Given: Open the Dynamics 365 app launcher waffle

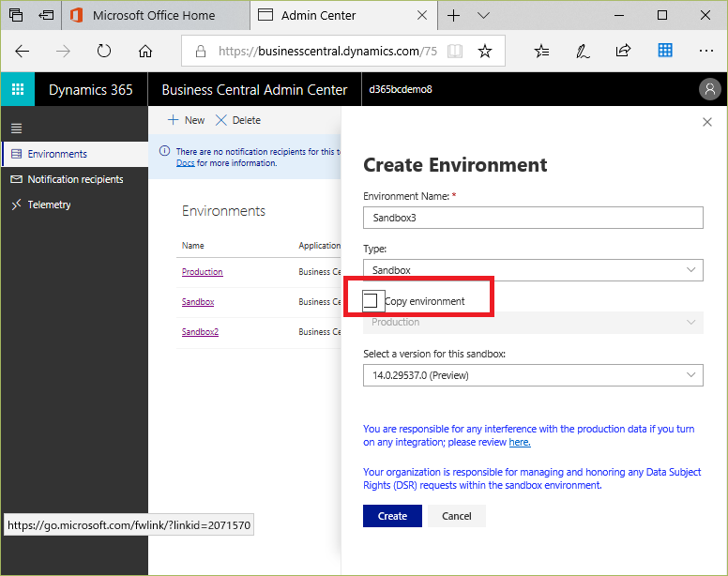Looking at the screenshot, I should (18, 89).
